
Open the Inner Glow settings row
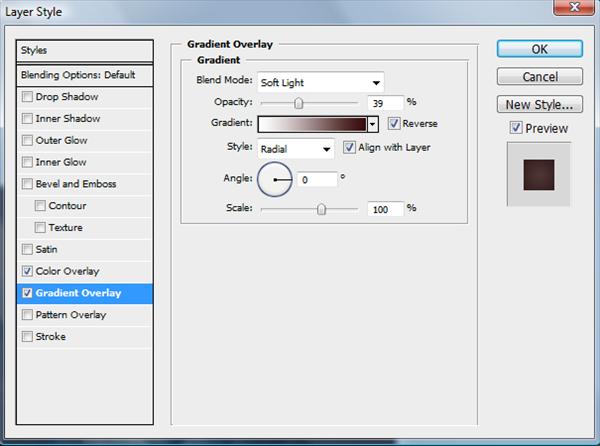(x=85, y=162)
